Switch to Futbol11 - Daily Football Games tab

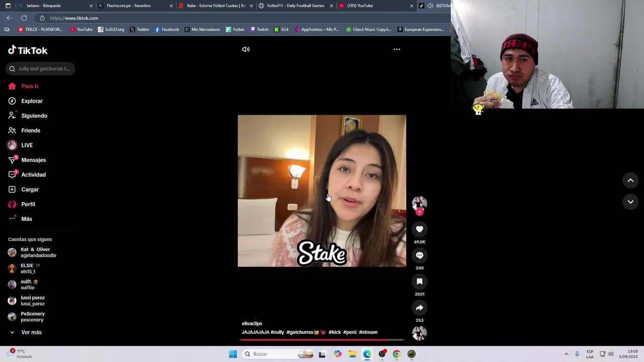pos(296,6)
